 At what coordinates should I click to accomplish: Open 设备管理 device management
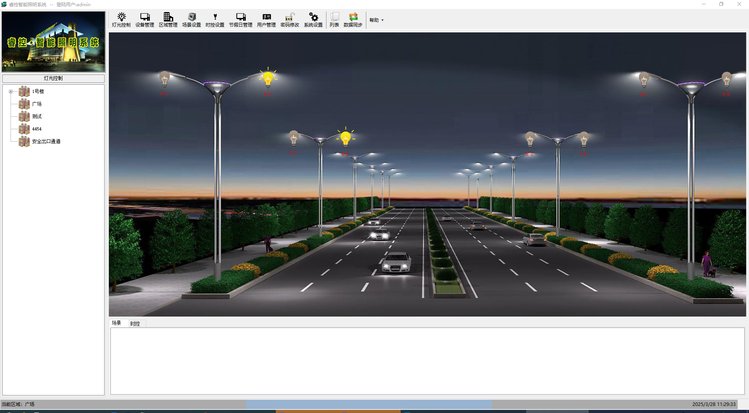click(x=145, y=19)
